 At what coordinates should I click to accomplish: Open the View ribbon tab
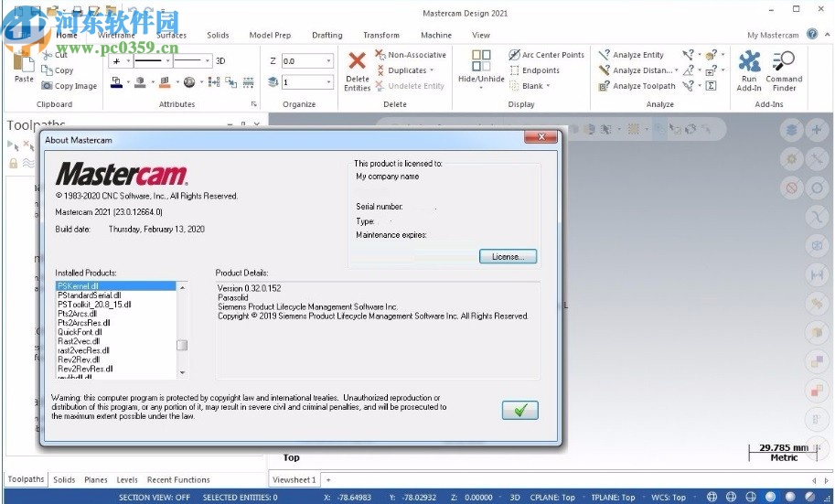481,35
